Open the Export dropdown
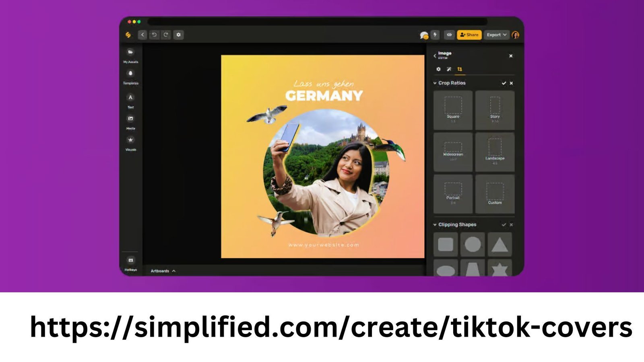Screen dimensions: 644x362 pos(496,35)
